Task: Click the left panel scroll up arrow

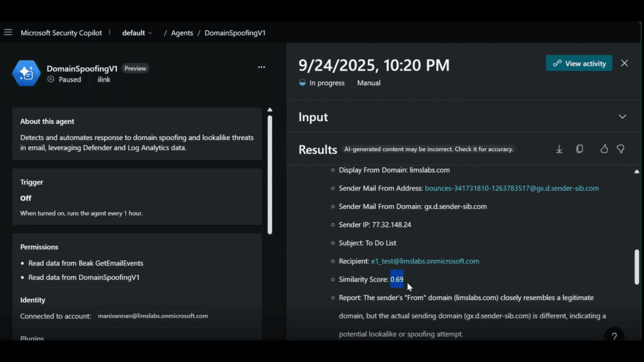Action: 270,110
